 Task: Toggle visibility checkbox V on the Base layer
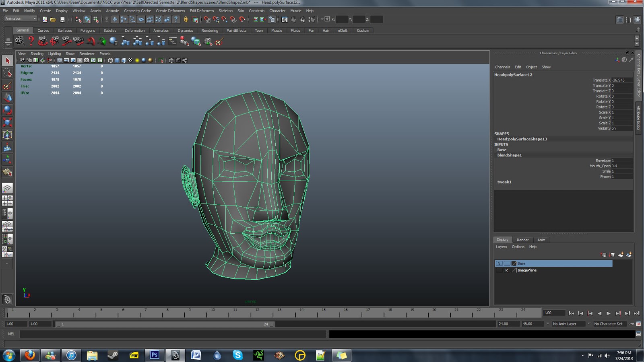[x=499, y=263]
